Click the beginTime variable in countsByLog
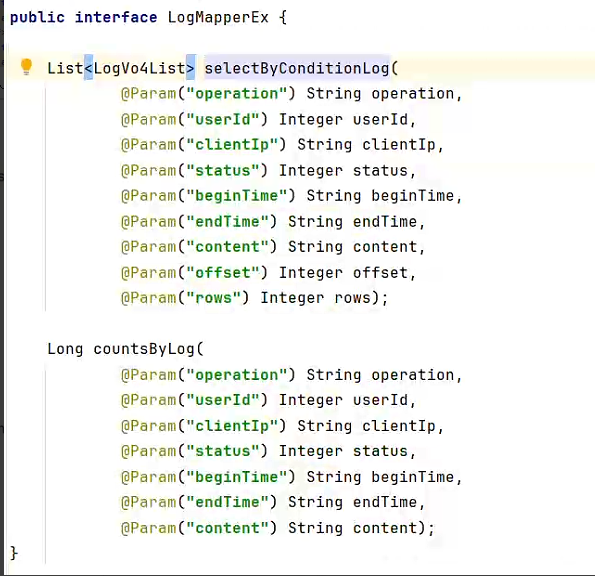 pos(412,477)
